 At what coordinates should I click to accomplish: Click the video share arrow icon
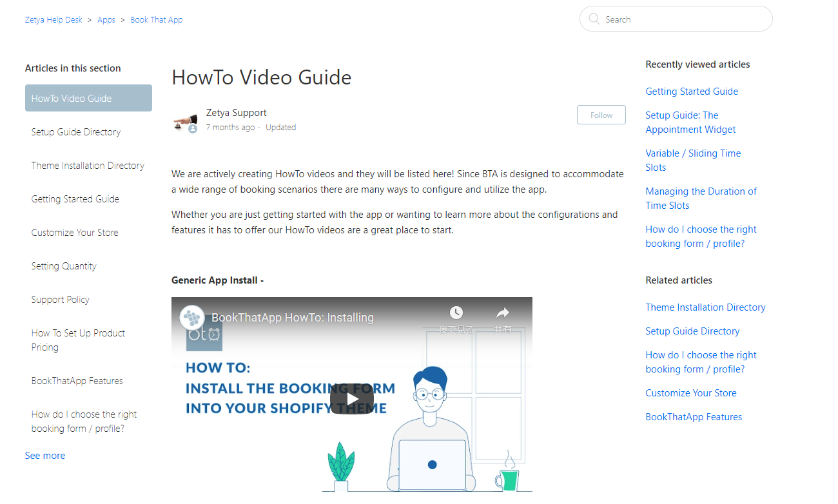tap(503, 313)
